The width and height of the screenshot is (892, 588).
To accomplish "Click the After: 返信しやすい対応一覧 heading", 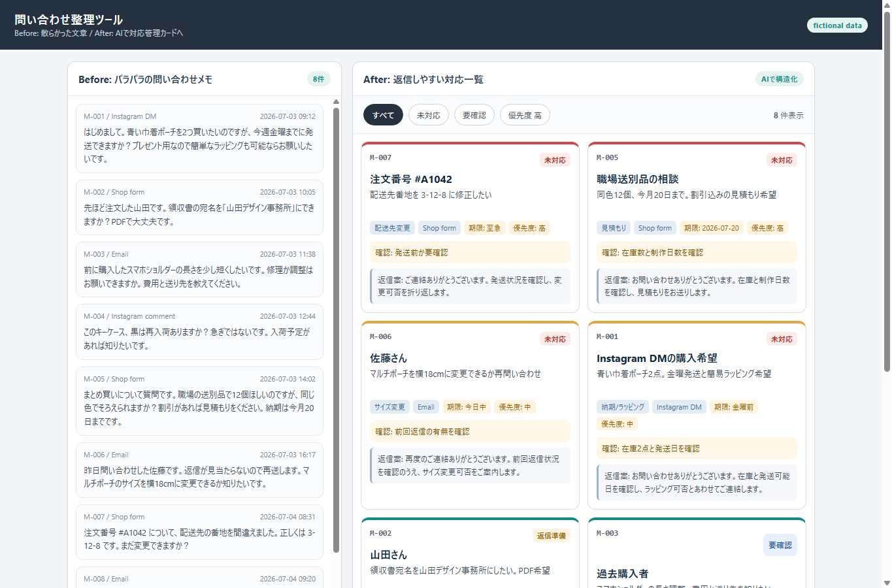I will tap(423, 79).
